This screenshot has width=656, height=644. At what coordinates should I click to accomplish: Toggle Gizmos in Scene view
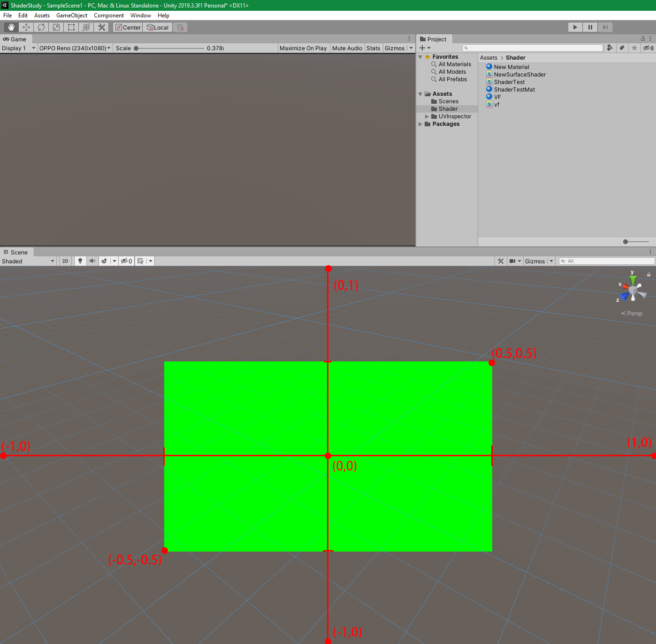point(535,261)
